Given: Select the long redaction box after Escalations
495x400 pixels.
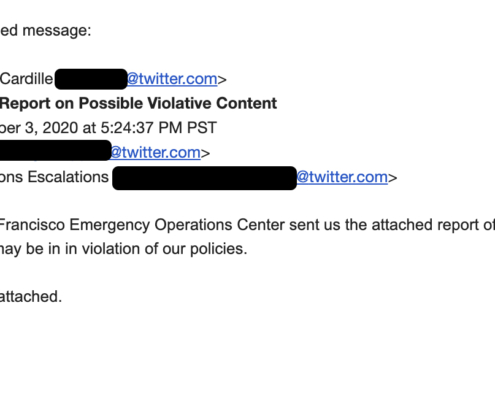Looking at the screenshot, I should click(204, 178).
